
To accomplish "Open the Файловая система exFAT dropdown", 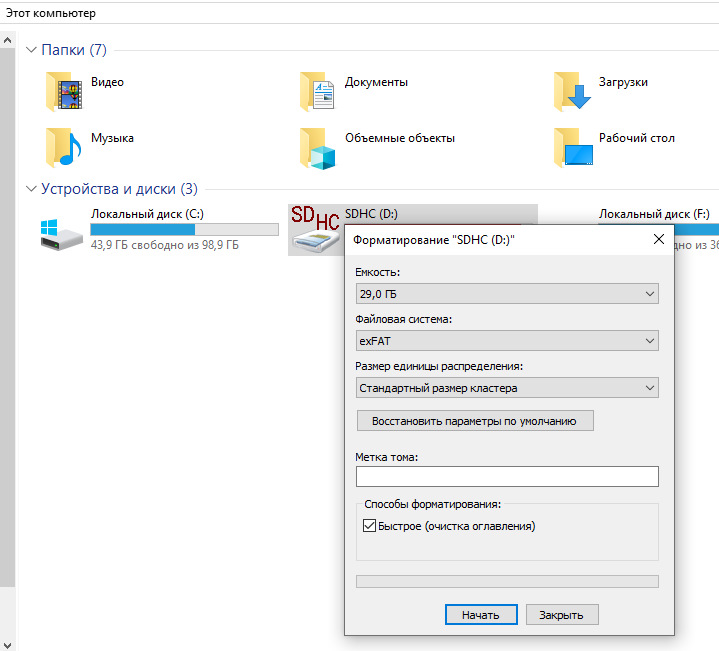I will (x=507, y=341).
